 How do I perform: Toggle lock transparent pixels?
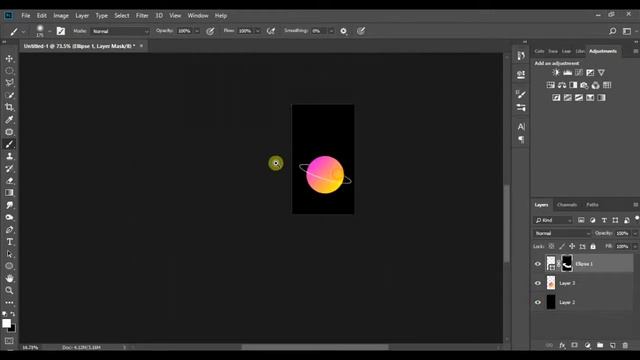pos(551,247)
